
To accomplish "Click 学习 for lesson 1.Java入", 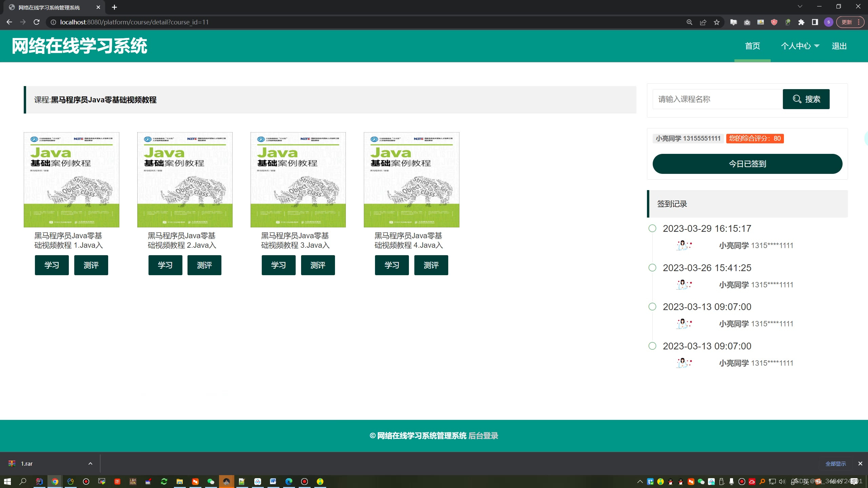I will pyautogui.click(x=52, y=265).
